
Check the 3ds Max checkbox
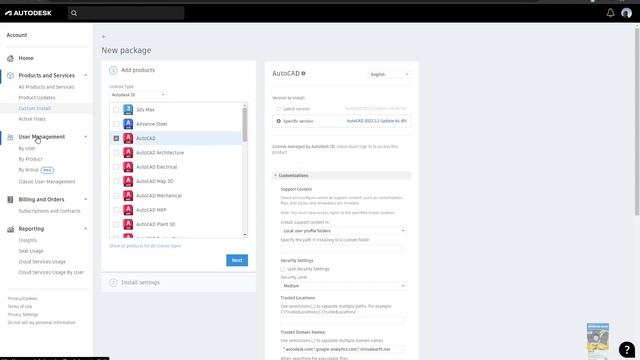coord(116,110)
